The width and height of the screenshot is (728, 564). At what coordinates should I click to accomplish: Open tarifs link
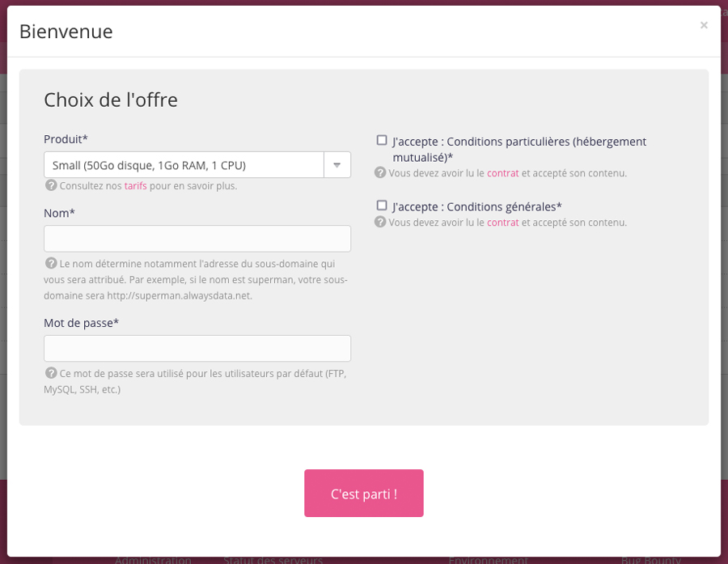pos(136,186)
